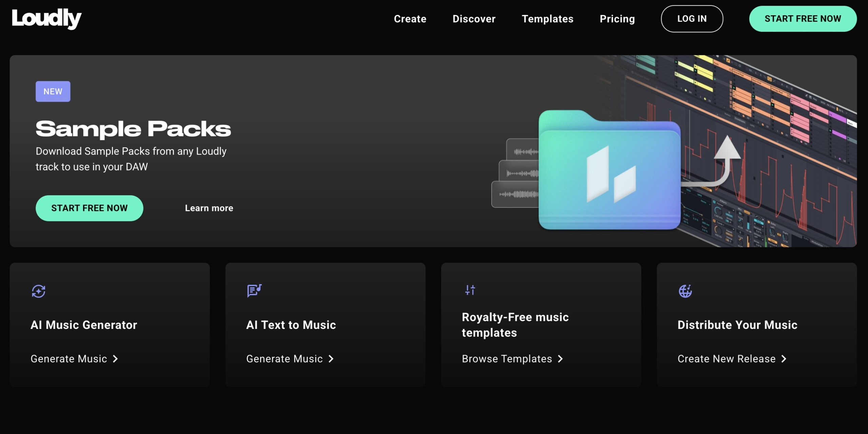Click the chevron beside Browse Templates
Viewport: 868px width, 434px height.
point(560,359)
